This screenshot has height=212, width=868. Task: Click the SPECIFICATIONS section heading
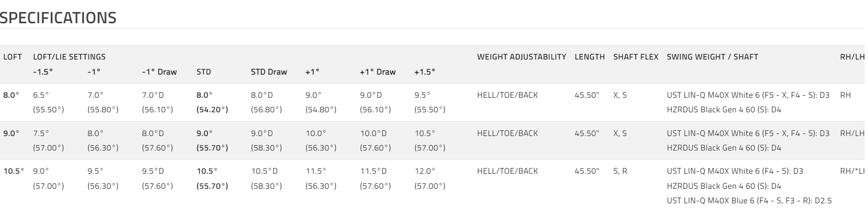[x=58, y=18]
